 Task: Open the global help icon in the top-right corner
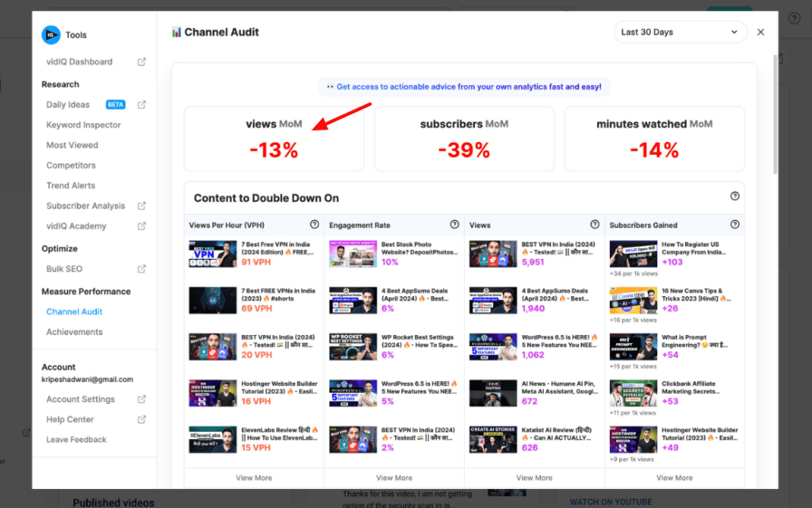click(794, 18)
